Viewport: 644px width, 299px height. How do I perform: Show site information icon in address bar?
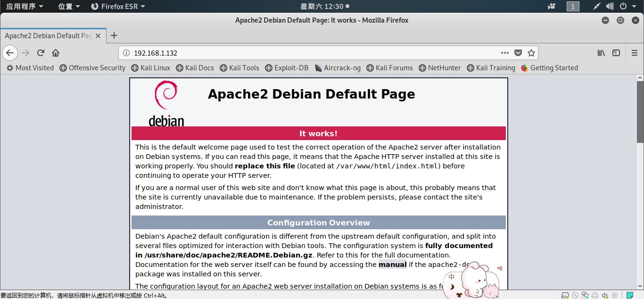pyautogui.click(x=126, y=53)
